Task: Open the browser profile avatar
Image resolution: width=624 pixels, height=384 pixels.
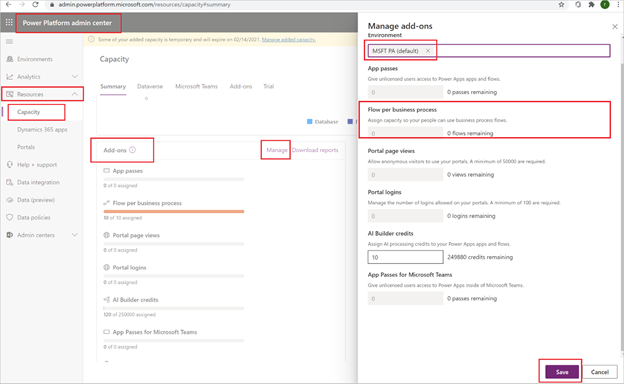Action: pyautogui.click(x=605, y=4)
